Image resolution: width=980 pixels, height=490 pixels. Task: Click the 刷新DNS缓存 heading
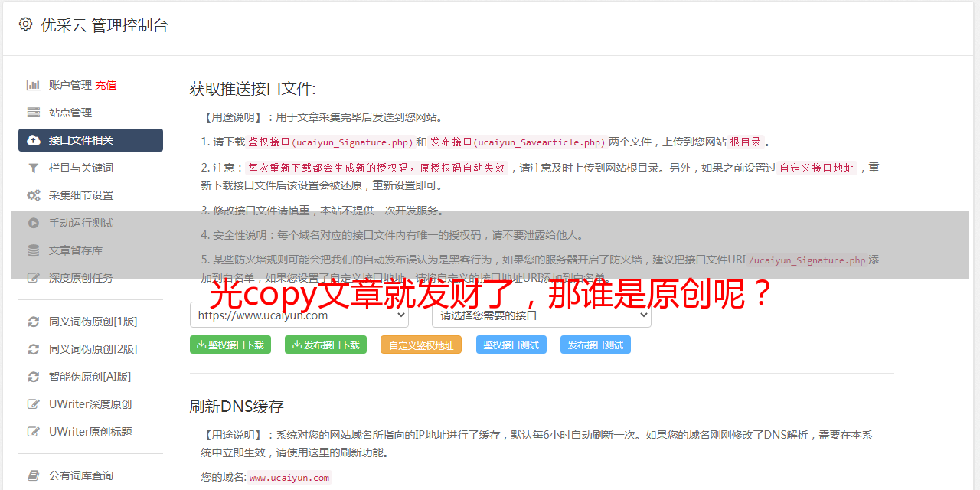(237, 406)
